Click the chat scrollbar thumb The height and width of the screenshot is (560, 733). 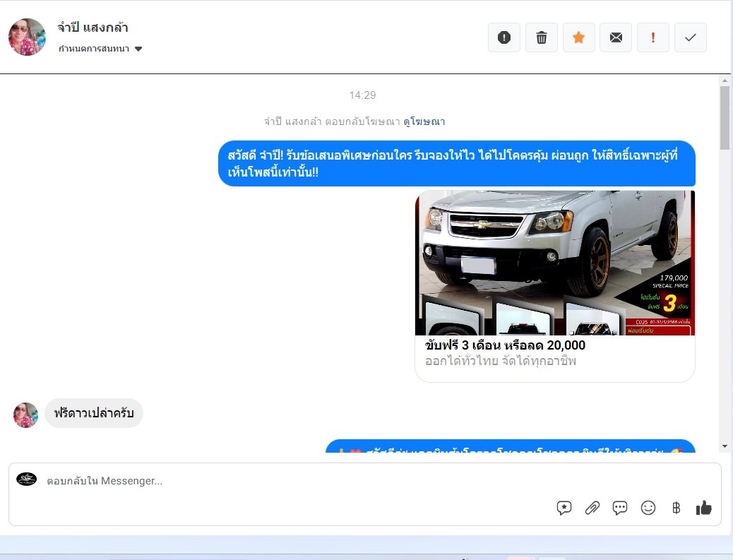point(725,118)
